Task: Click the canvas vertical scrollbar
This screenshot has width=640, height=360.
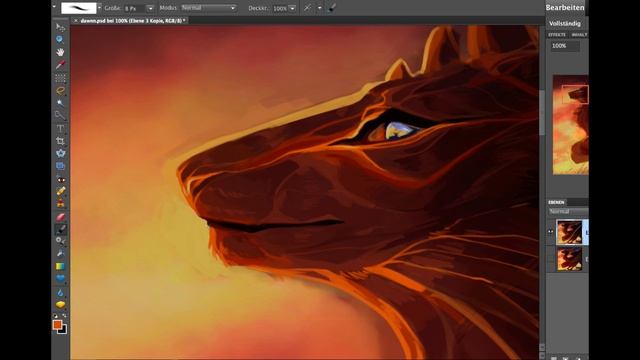Action: [x=542, y=113]
